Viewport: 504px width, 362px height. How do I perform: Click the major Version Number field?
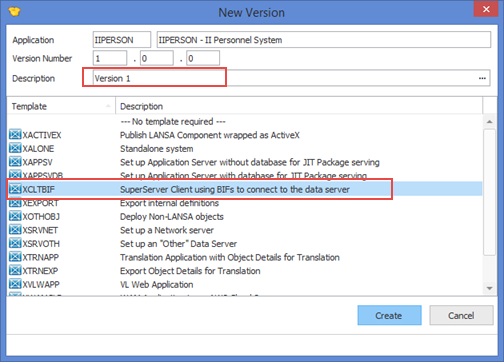click(x=110, y=58)
